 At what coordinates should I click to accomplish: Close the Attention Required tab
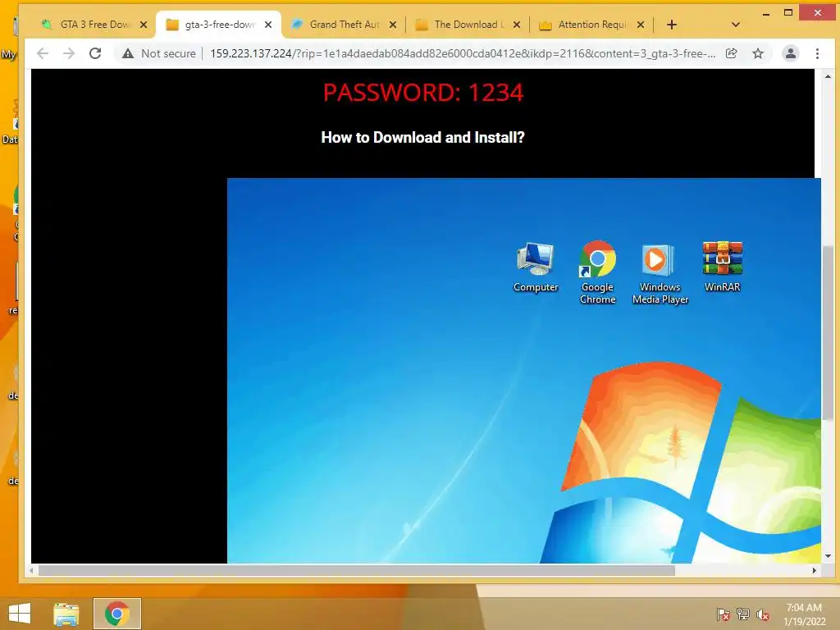[x=641, y=25]
